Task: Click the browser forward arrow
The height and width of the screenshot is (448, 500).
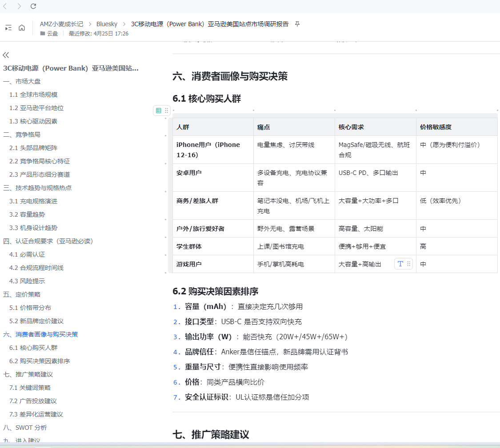Action: 19,6
